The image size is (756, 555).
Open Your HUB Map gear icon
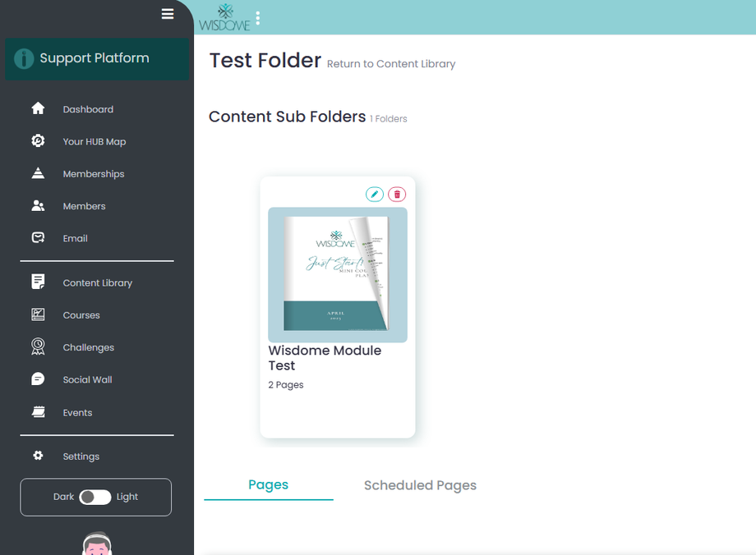(x=38, y=141)
